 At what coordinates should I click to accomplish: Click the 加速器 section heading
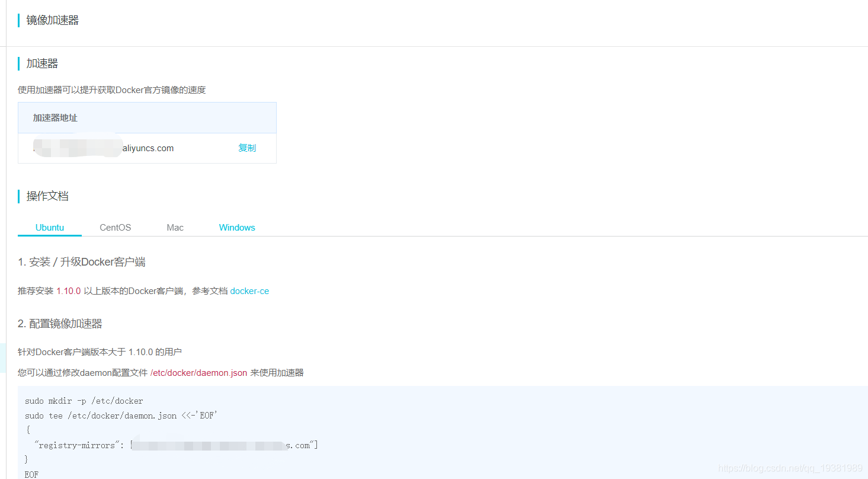coord(42,63)
